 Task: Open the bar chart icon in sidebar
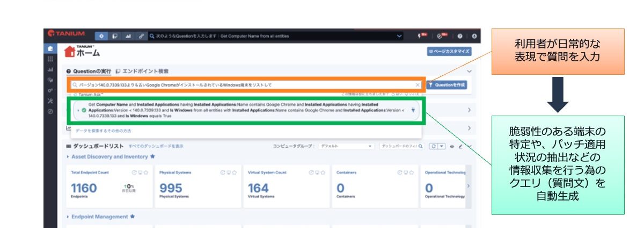tap(50, 70)
